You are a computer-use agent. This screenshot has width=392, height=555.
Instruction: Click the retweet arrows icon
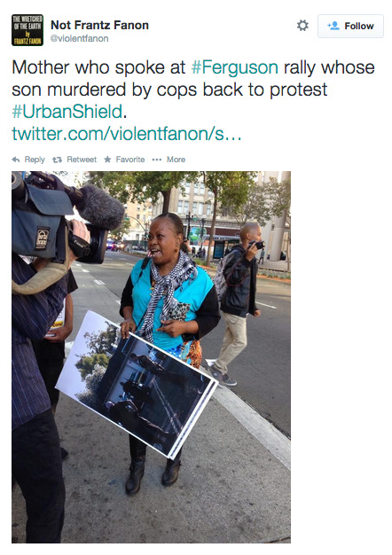click(57, 160)
